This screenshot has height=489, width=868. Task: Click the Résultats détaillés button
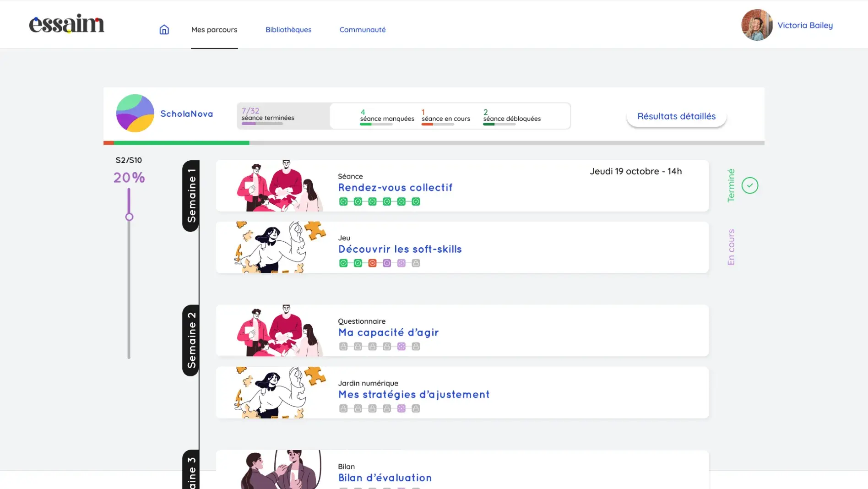tap(676, 116)
